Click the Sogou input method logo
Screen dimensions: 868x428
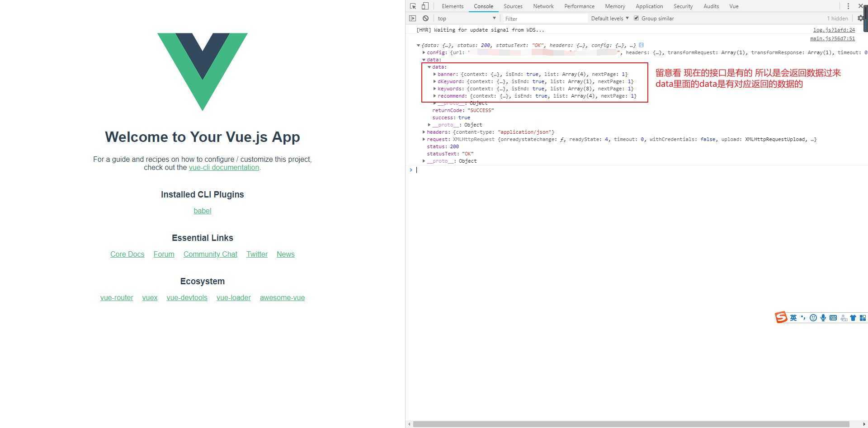tap(781, 317)
